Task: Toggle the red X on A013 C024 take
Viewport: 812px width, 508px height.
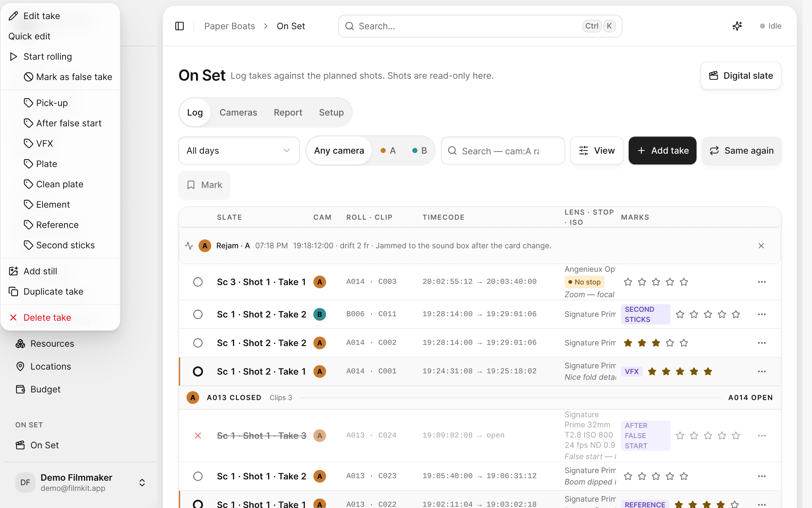Action: tap(198, 435)
